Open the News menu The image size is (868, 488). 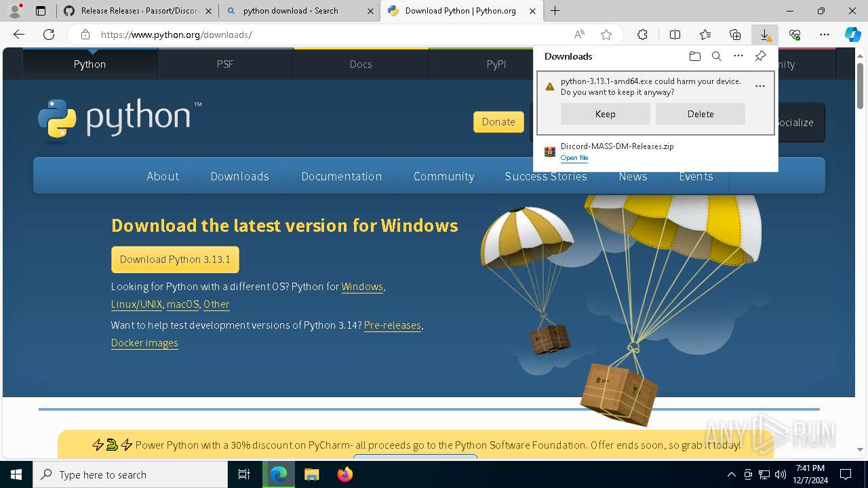coord(633,176)
